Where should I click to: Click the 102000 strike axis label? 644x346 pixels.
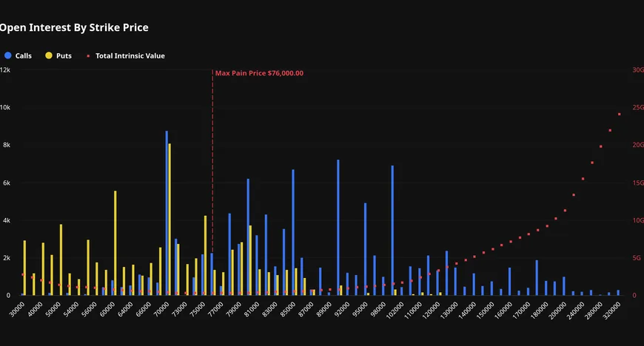click(395, 310)
